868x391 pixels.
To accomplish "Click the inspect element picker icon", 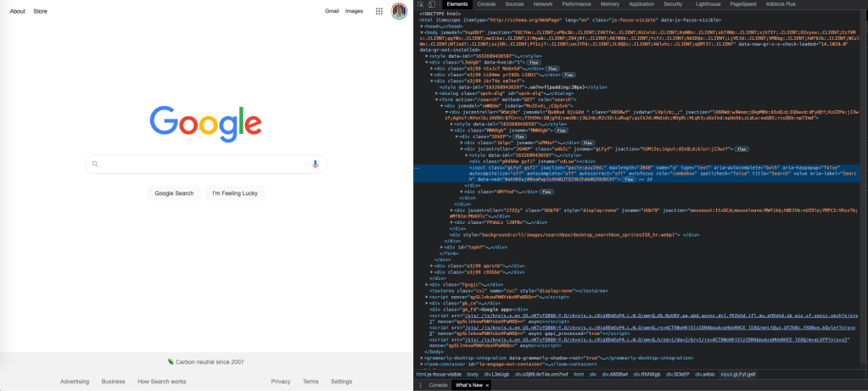I will (x=422, y=4).
